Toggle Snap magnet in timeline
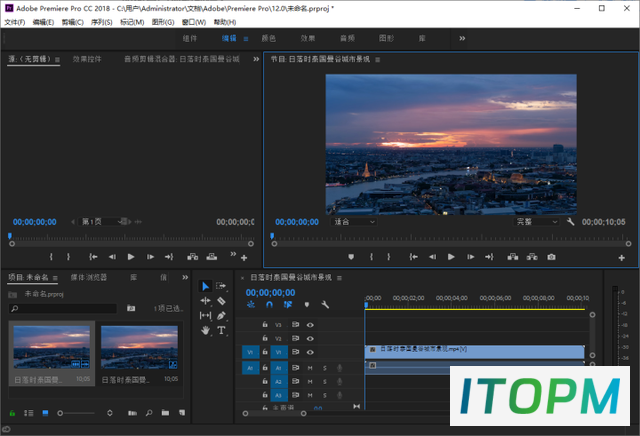 click(269, 305)
